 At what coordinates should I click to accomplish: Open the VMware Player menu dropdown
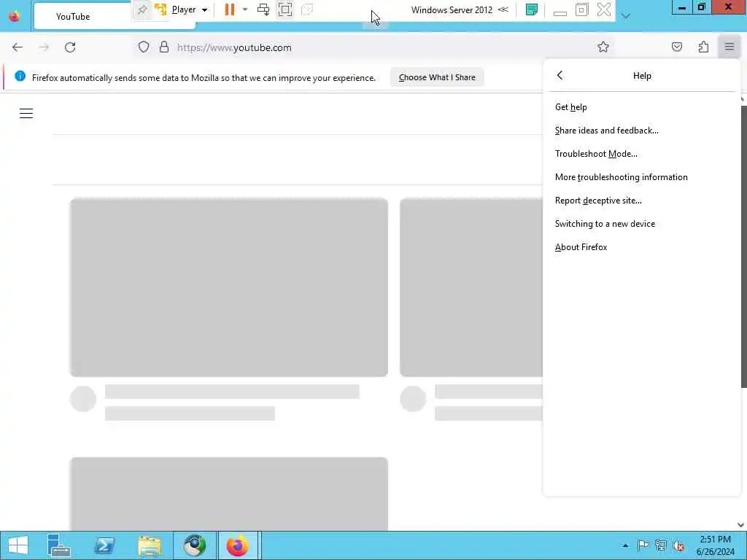[189, 9]
